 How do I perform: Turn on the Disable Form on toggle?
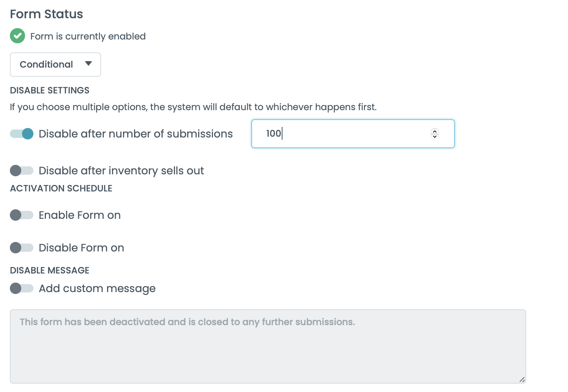[x=22, y=248]
